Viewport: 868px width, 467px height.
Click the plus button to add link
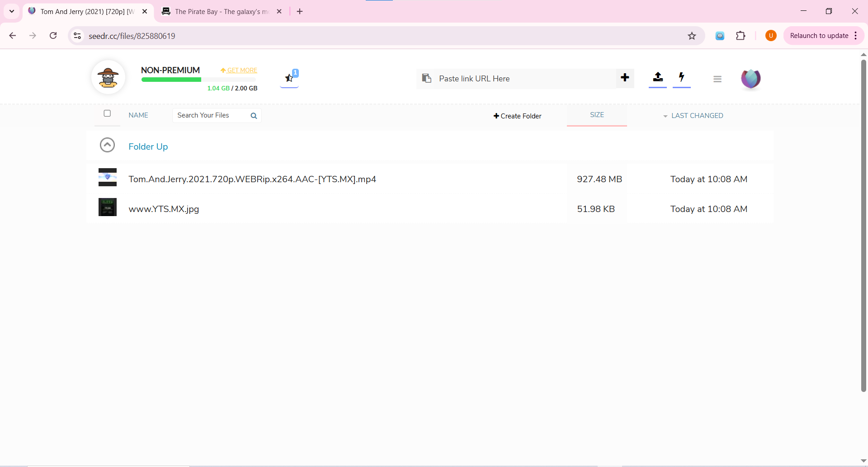coord(625,78)
